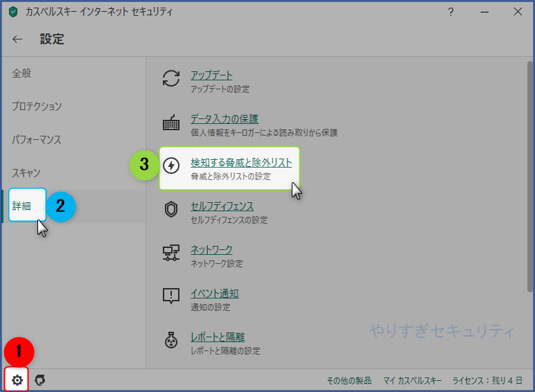Open the アップデート settings link

tap(211, 75)
